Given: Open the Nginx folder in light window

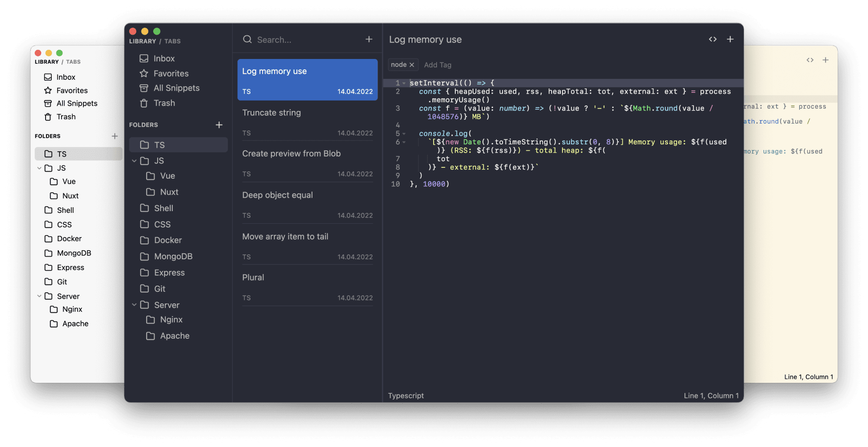Looking at the screenshot, I should [66, 310].
